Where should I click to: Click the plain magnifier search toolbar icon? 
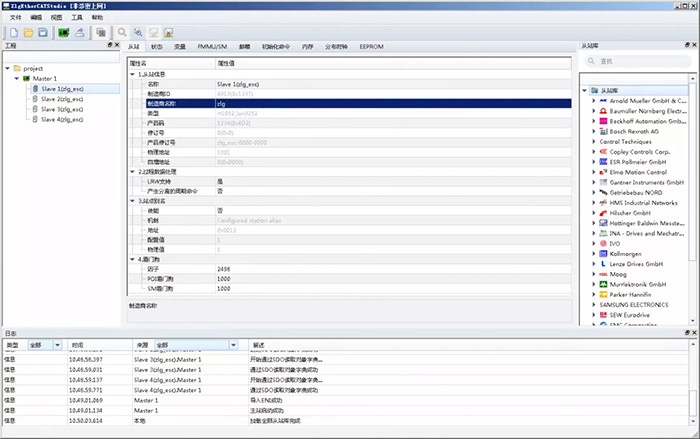coord(122,33)
